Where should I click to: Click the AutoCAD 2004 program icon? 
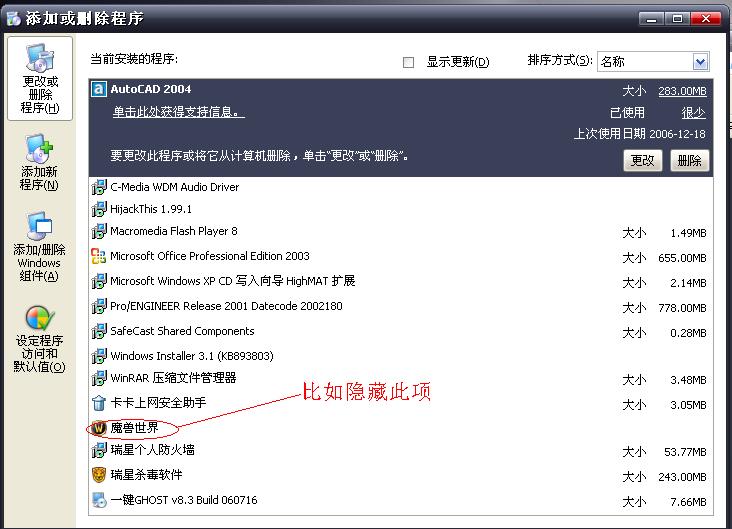[x=99, y=89]
